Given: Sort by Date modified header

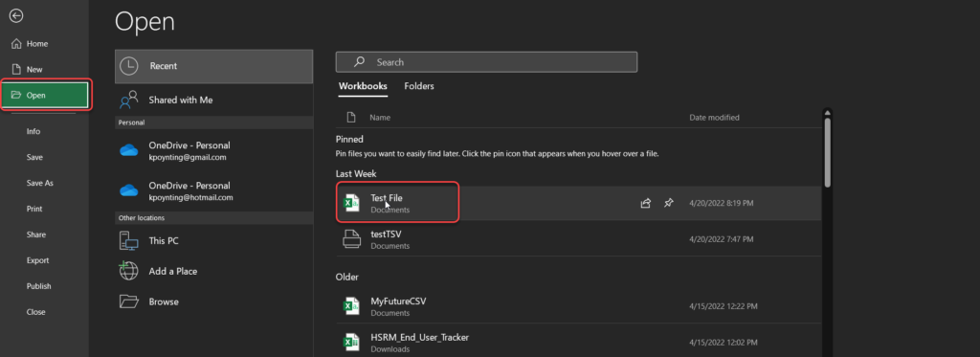Looking at the screenshot, I should tap(714, 118).
